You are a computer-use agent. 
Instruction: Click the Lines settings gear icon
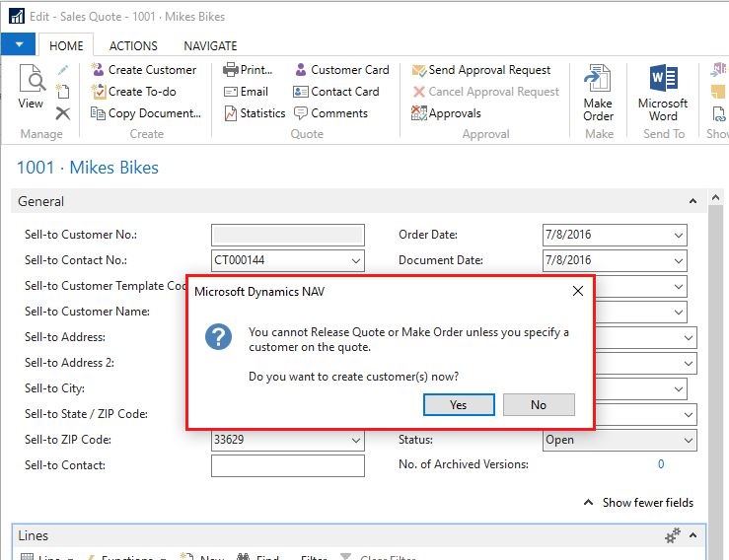point(673,535)
